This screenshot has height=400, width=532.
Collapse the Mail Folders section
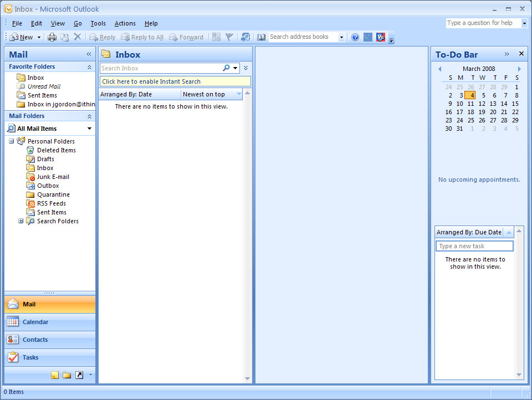point(89,116)
